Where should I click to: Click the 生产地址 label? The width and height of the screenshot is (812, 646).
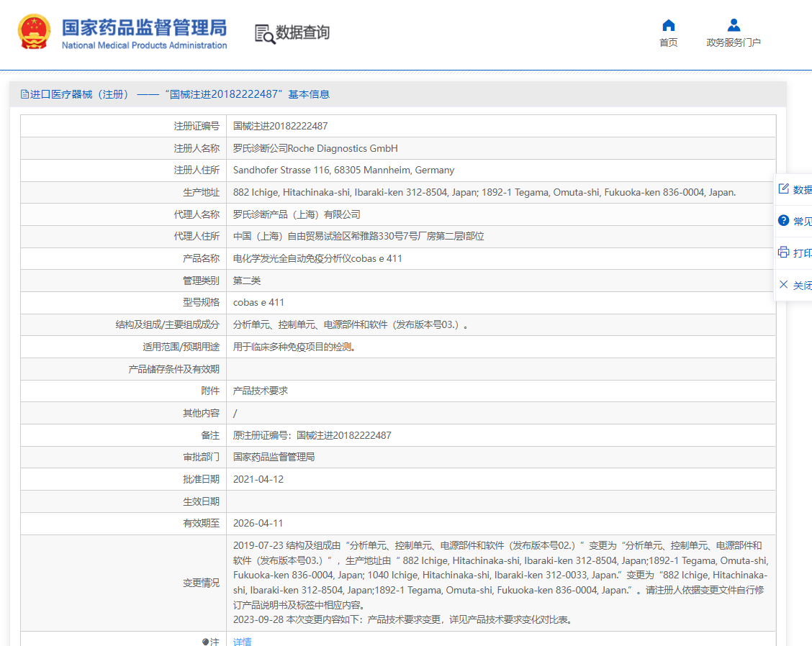pyautogui.click(x=202, y=193)
